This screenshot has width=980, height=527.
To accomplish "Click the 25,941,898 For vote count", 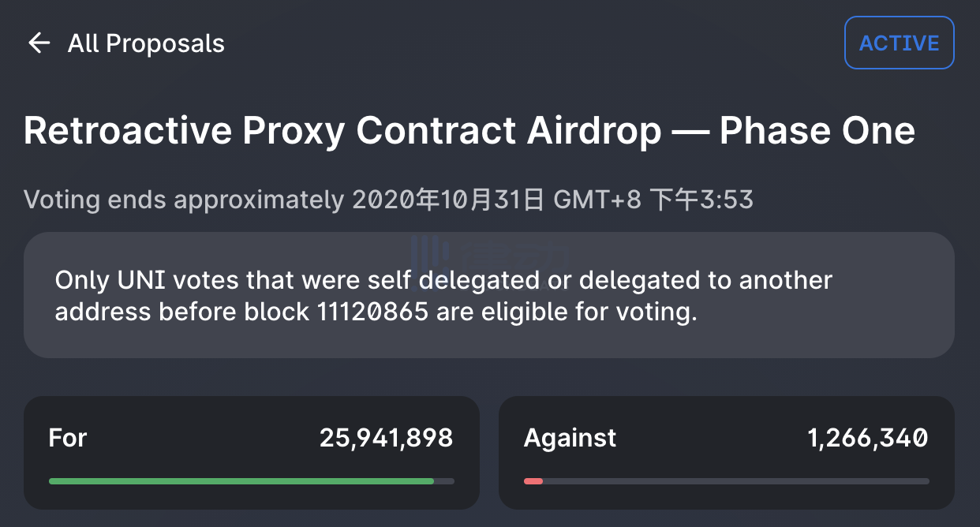I will [387, 438].
